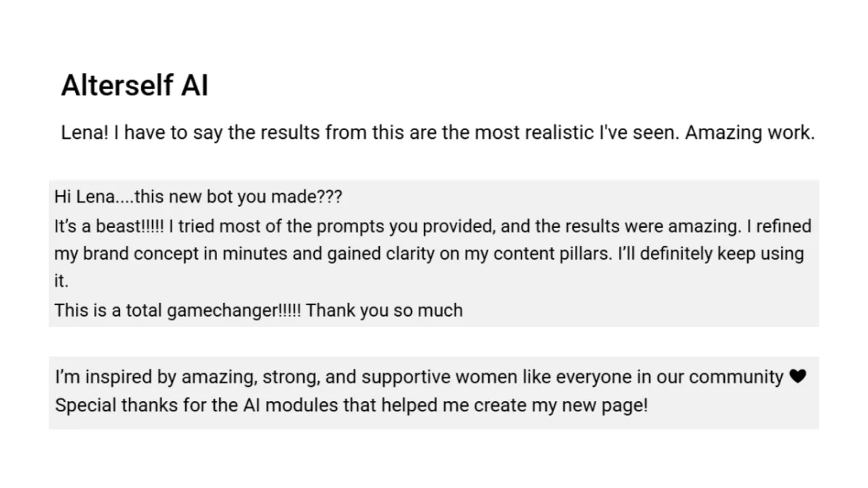Screen dimensions: 868x488
Task: Click the Alterself AI heading
Action: click(x=135, y=85)
